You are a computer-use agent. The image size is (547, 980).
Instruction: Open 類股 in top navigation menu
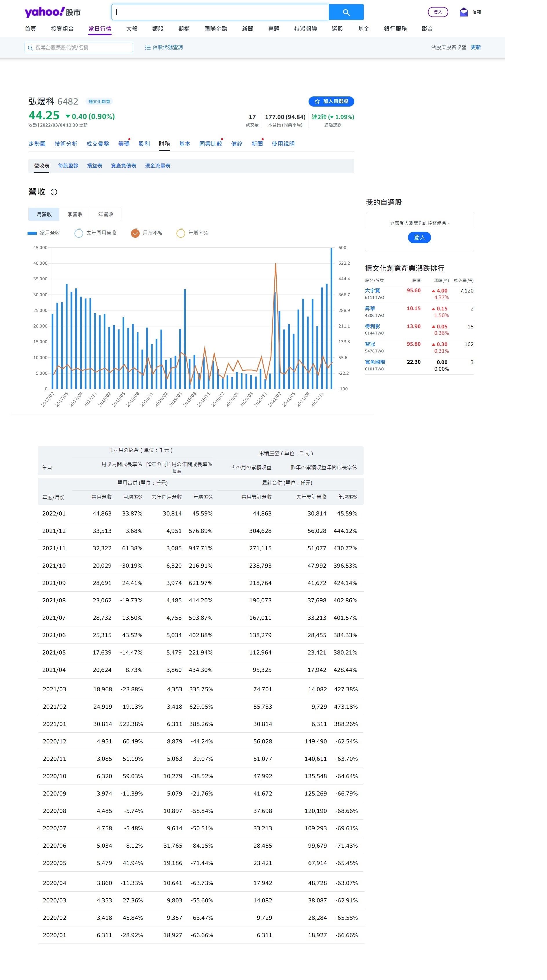click(x=158, y=29)
